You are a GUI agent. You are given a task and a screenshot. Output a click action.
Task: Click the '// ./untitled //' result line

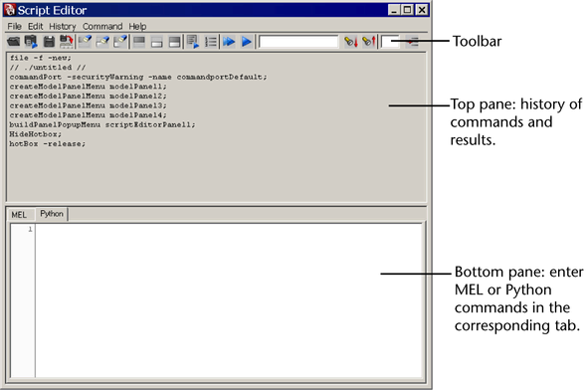(48, 68)
